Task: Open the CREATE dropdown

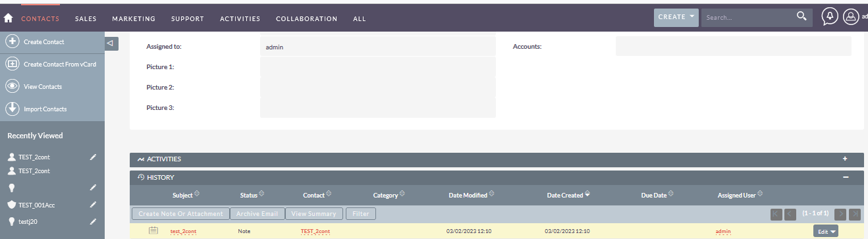Action: [x=676, y=17]
